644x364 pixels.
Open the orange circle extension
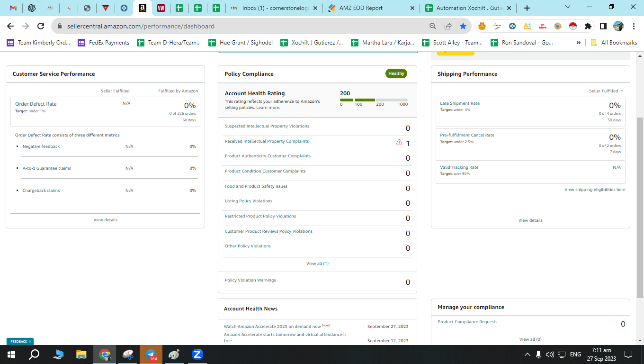pos(558,26)
